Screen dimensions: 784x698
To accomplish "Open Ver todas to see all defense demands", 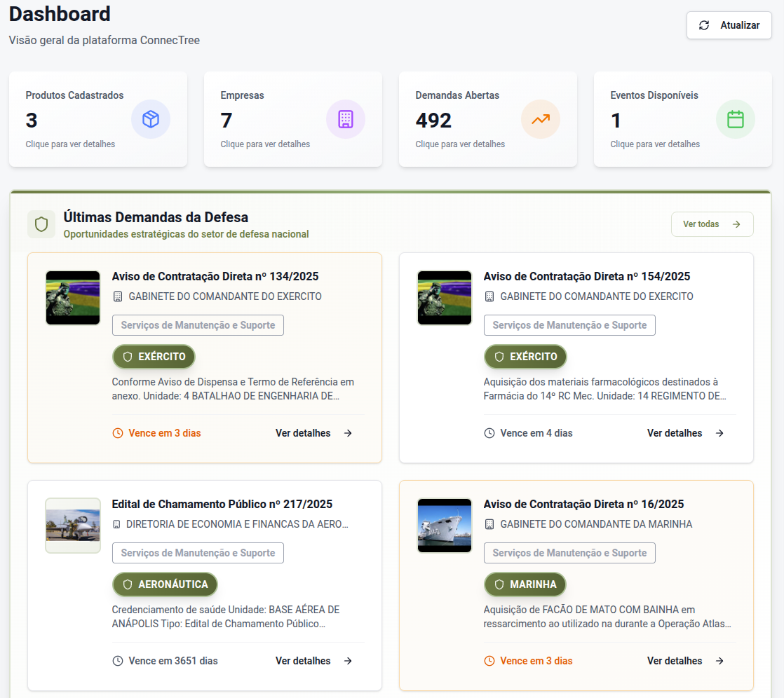I will [x=712, y=224].
